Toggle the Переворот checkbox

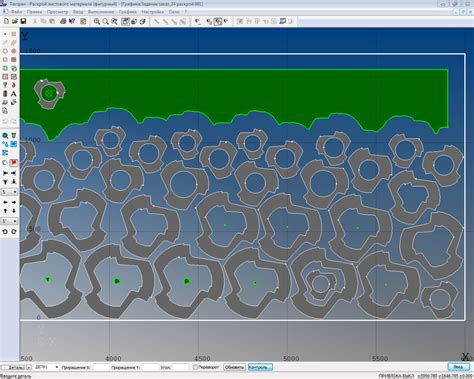195,367
